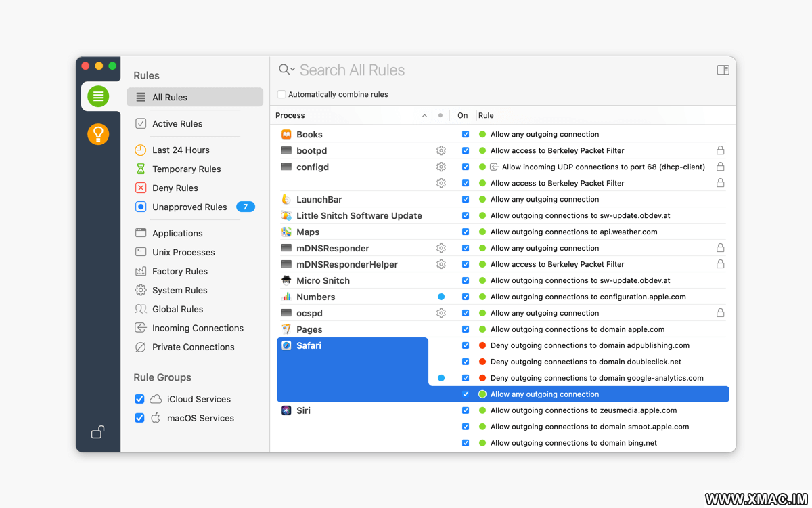Show Private Connections rules
The width and height of the screenshot is (812, 508).
pos(194,347)
